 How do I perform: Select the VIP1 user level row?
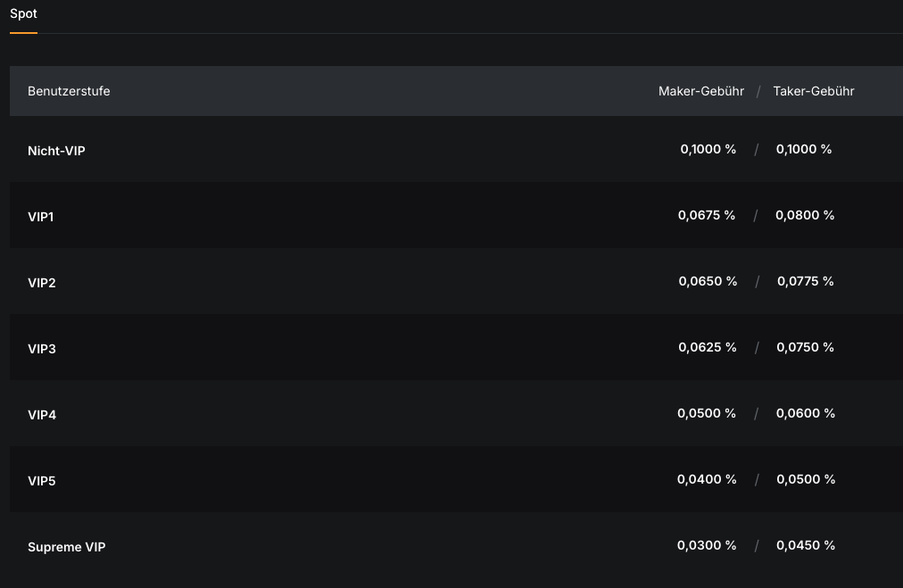pyautogui.click(x=41, y=217)
